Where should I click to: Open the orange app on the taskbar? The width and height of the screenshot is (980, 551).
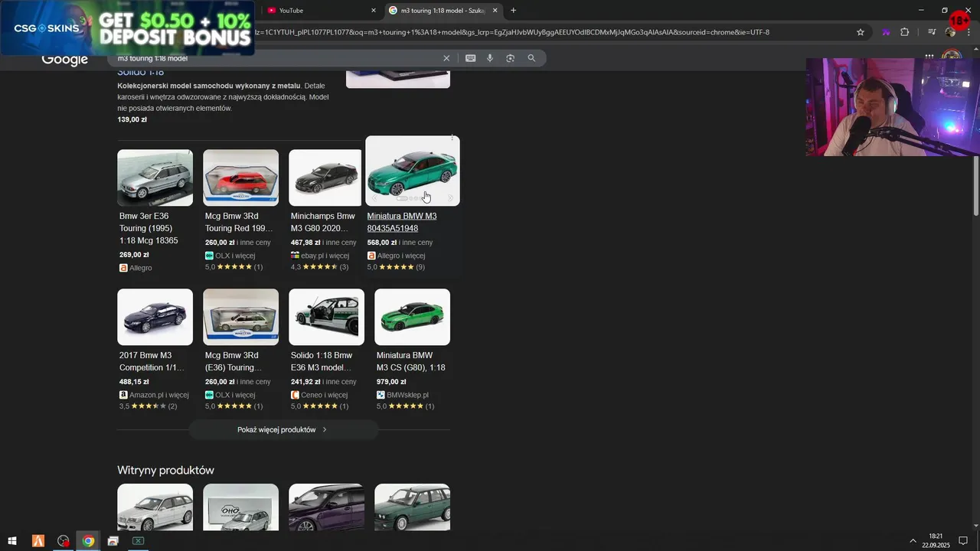click(38, 541)
